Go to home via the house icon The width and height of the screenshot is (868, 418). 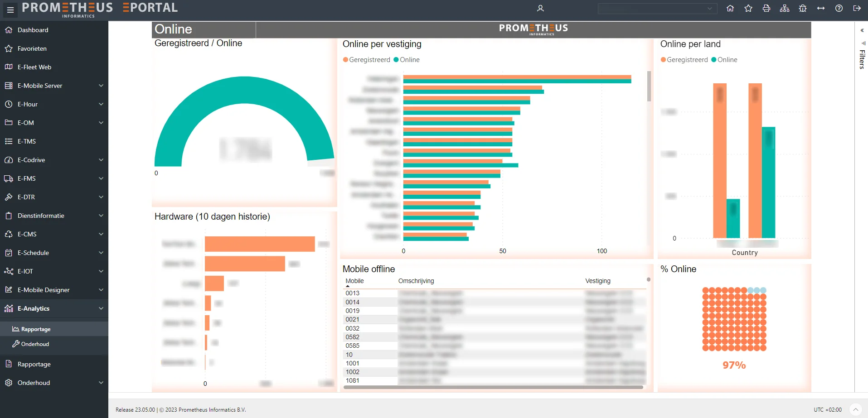click(x=730, y=8)
